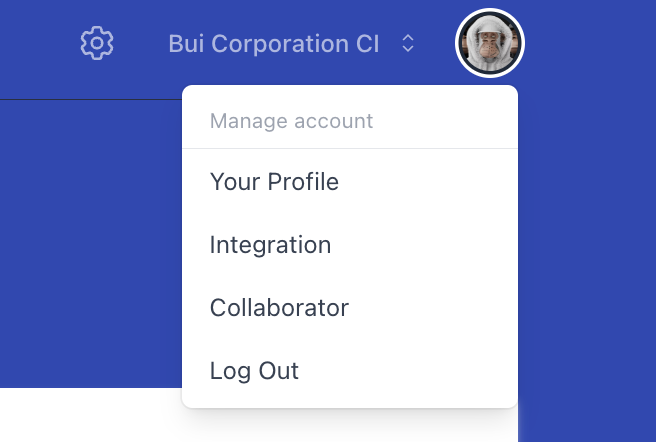656x442 pixels.
Task: Log Out of the account
Action: click(254, 371)
